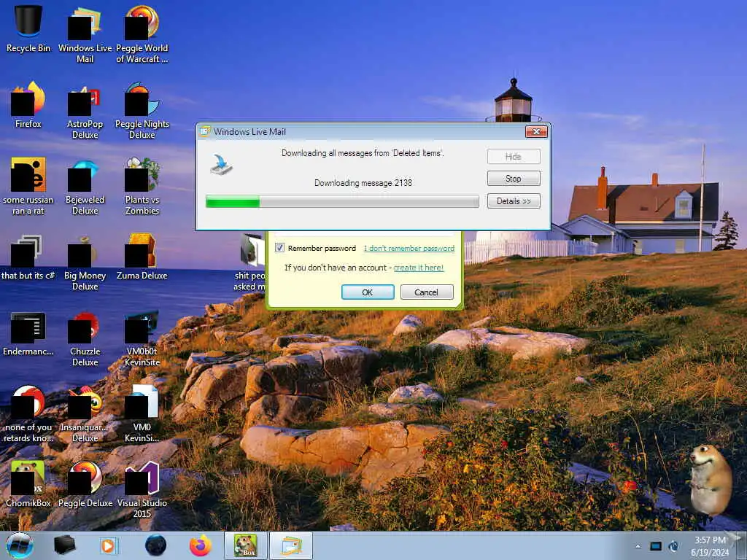Click the 'Deleted Items' download message text
747x560 pixels.
(x=363, y=153)
